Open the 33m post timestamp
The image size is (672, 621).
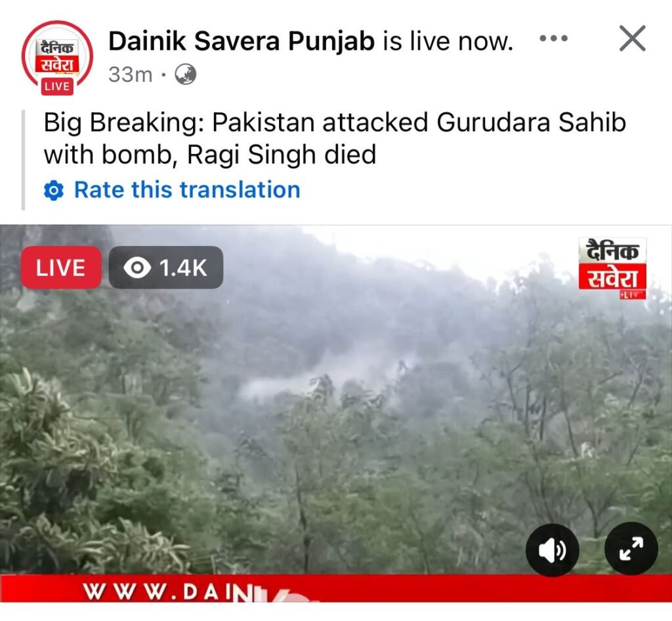[x=131, y=75]
